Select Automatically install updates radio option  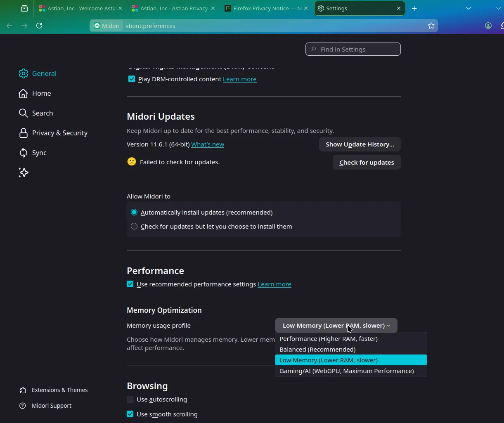(134, 213)
